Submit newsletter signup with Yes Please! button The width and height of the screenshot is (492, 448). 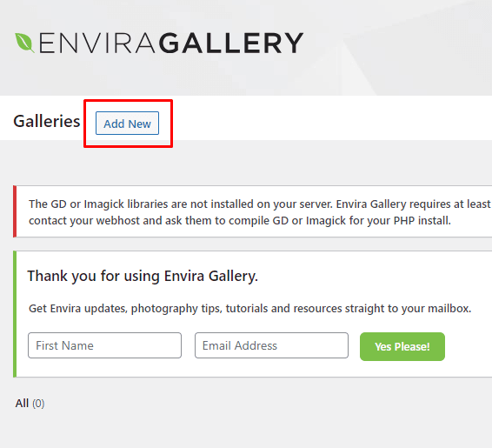(402, 346)
